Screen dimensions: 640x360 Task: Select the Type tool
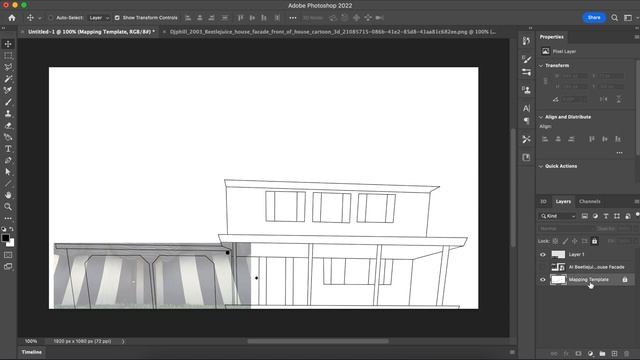8,149
